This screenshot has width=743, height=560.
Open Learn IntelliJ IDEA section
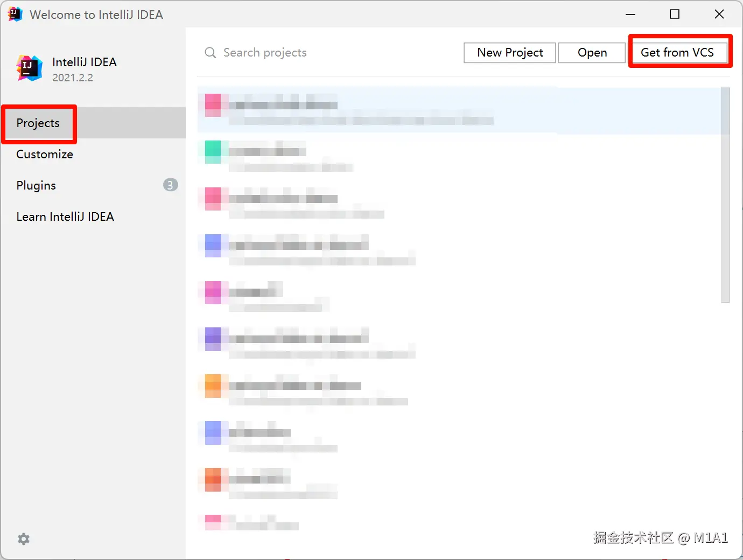click(x=93, y=216)
